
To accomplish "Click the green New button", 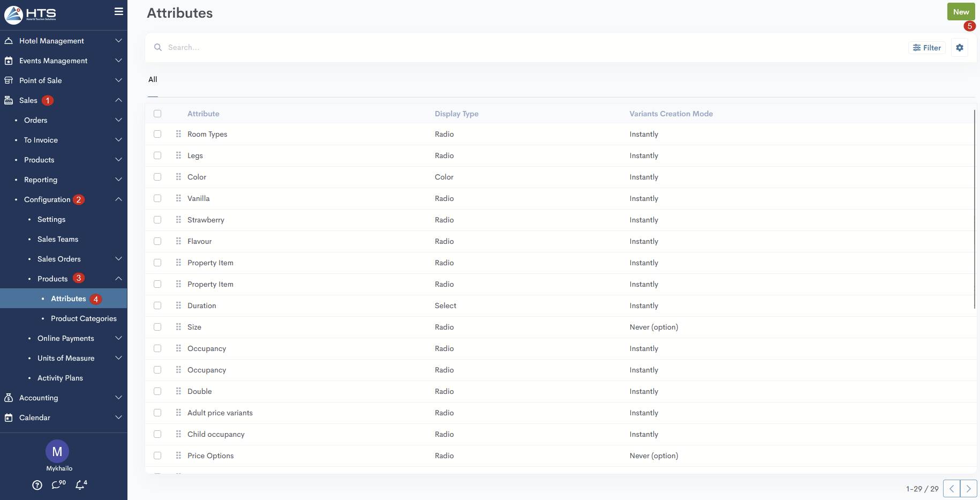I will [x=961, y=12].
